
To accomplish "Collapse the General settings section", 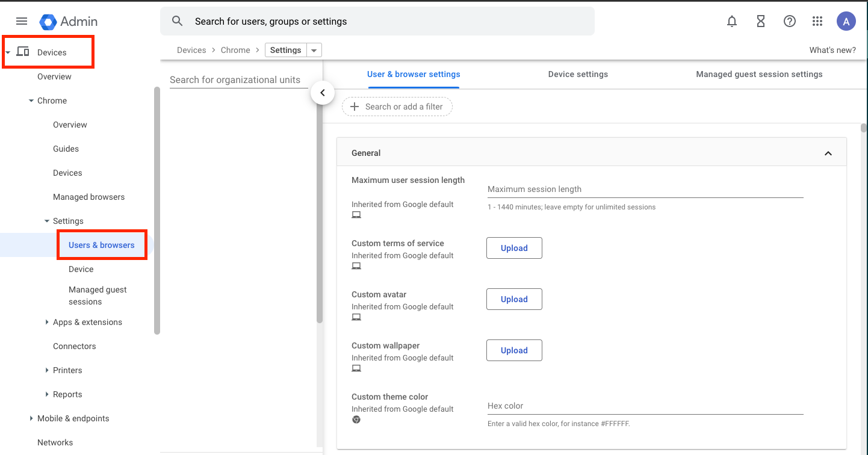I will click(828, 152).
